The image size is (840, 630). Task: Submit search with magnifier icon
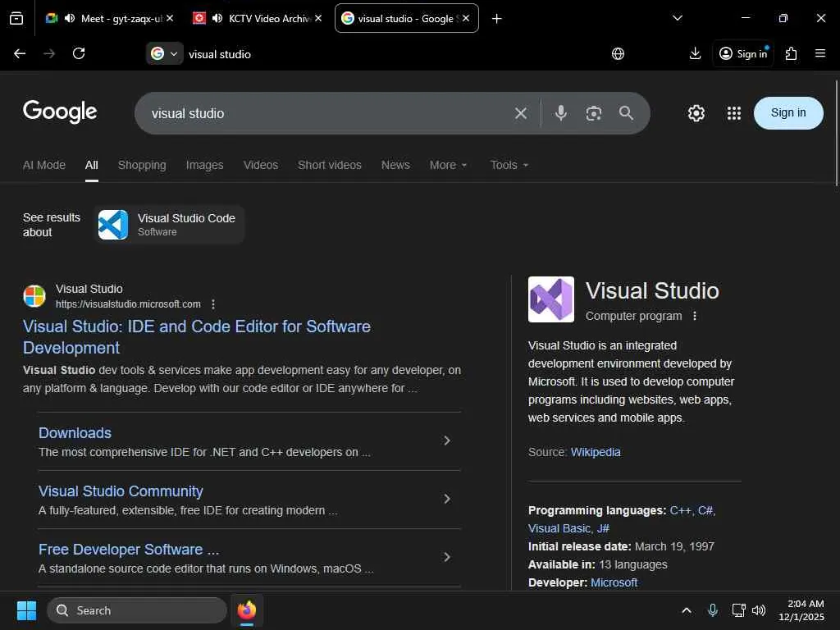[x=626, y=113]
